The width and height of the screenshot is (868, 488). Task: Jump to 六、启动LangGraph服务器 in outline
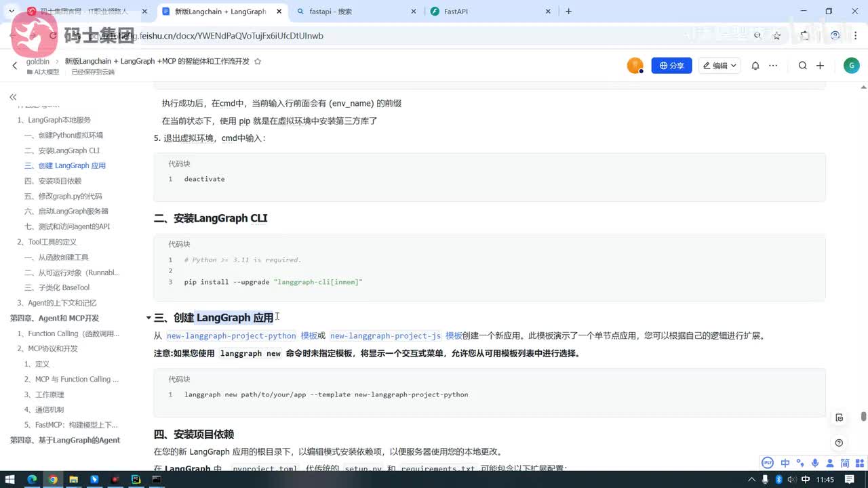66,211
